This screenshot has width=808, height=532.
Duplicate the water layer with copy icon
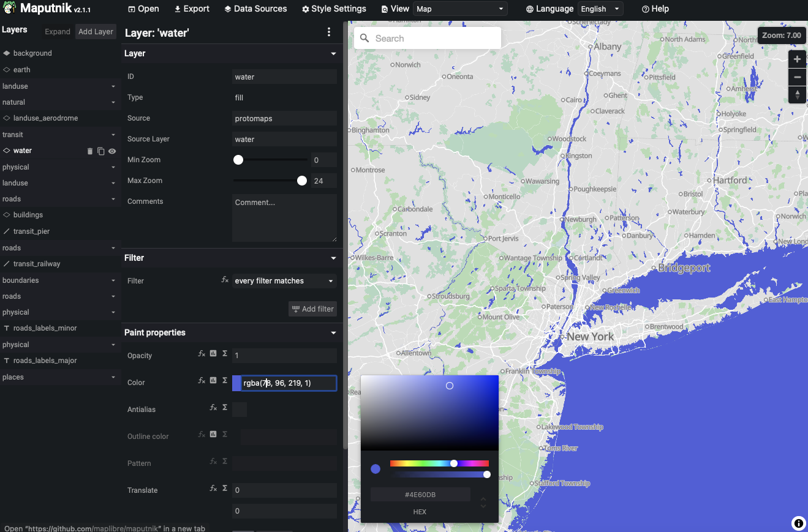[100, 151]
